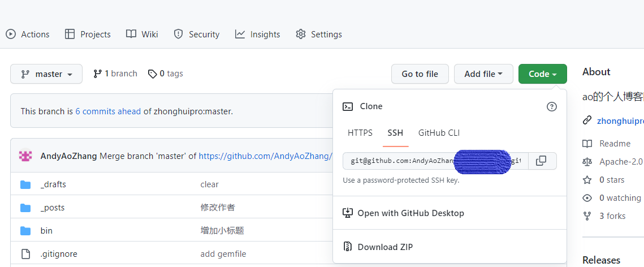Viewport: 644px width, 267px height.
Task: Open the Actions tab
Action: (x=28, y=34)
